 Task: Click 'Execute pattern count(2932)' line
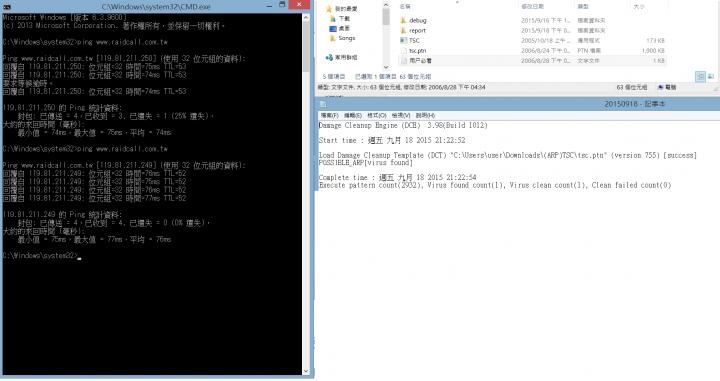tap(495, 185)
